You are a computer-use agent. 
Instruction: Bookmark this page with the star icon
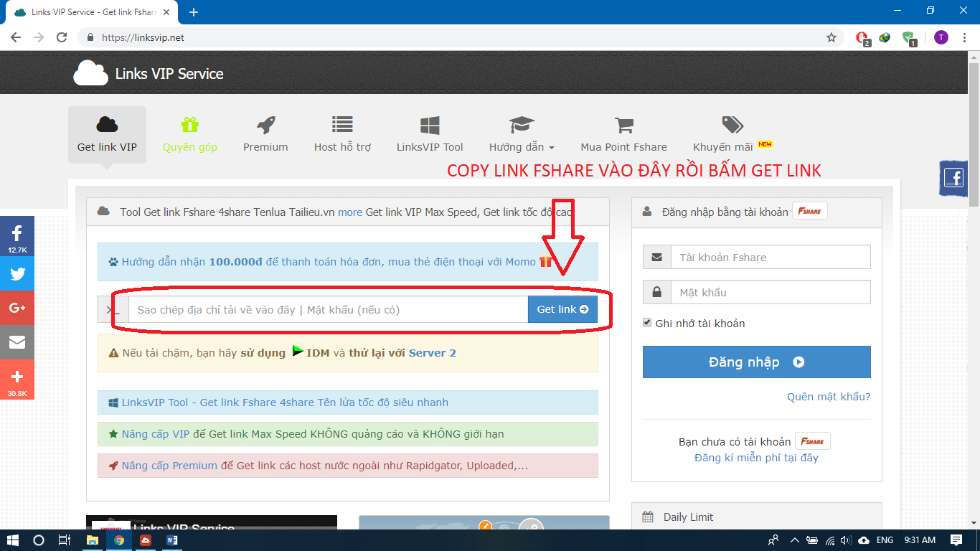pos(831,37)
